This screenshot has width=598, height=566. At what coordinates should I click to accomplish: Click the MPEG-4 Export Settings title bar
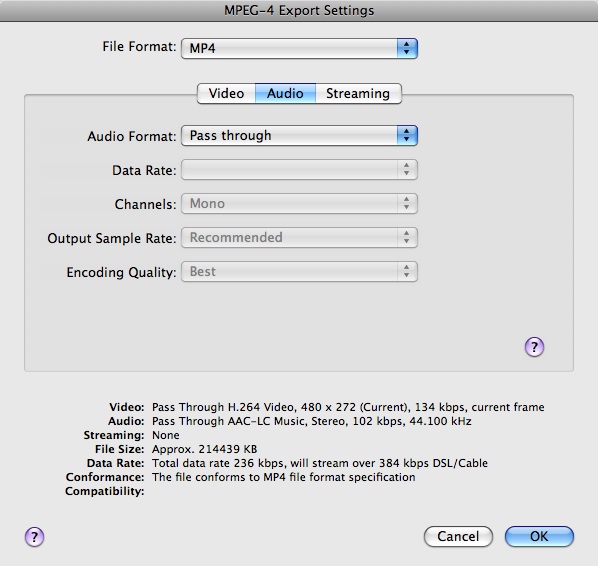[x=299, y=10]
